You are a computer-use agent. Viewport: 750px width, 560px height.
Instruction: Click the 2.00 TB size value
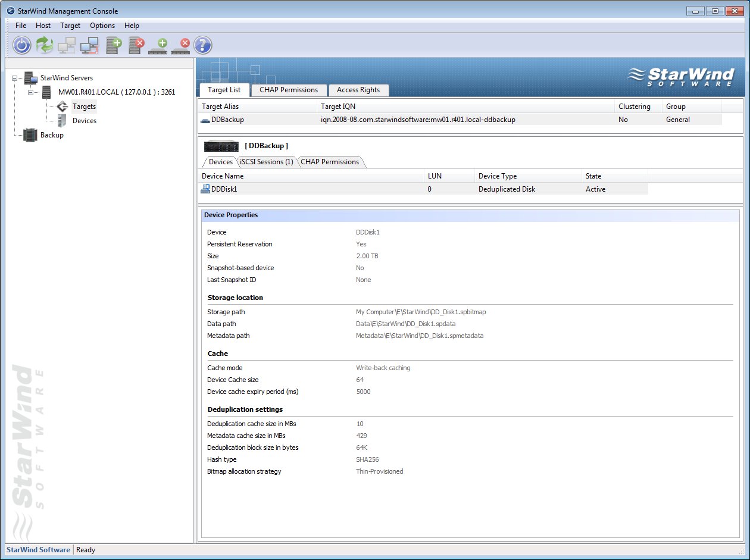click(x=367, y=256)
